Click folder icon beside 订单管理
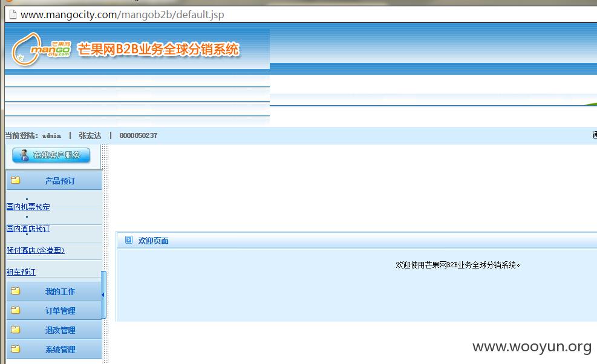 coord(16,310)
